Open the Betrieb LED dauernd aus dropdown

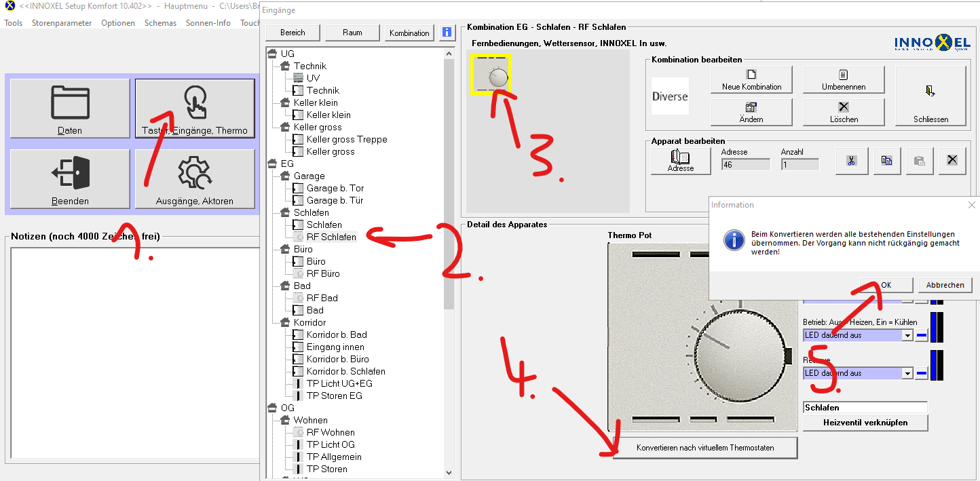point(907,335)
